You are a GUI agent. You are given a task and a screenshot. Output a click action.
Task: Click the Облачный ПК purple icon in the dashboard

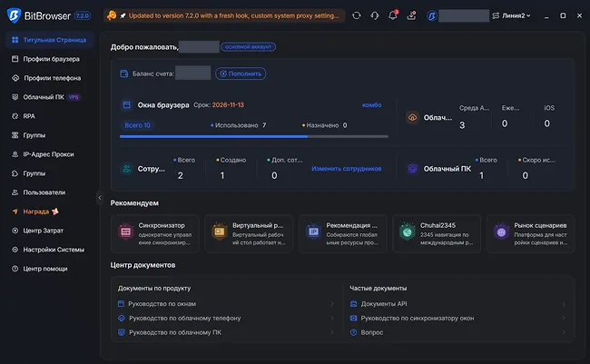click(x=413, y=169)
